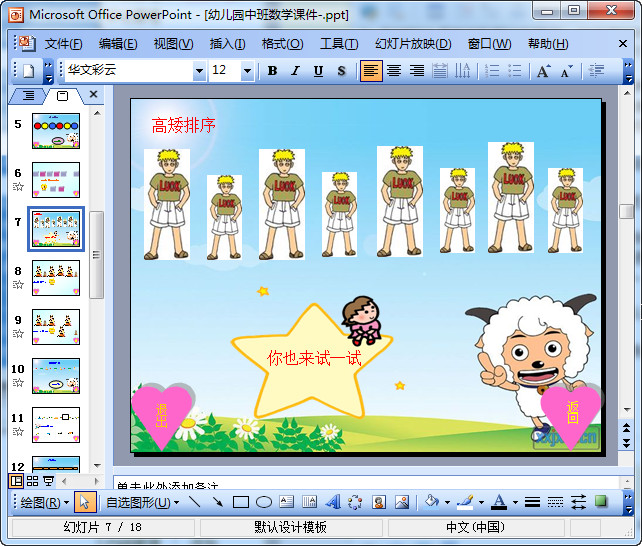Select the Line drawing tool
The height and width of the screenshot is (546, 642).
pyautogui.click(x=194, y=502)
